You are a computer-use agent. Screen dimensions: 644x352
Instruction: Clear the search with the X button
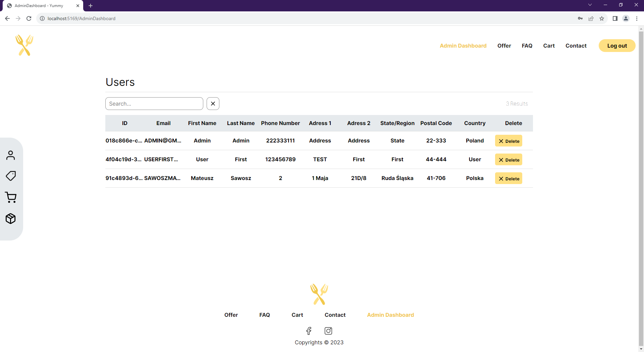tap(213, 103)
